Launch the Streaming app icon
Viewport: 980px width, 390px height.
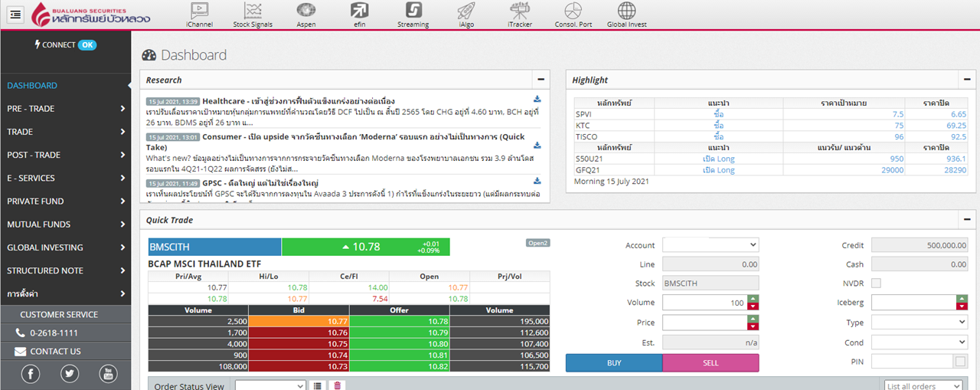pyautogui.click(x=413, y=15)
